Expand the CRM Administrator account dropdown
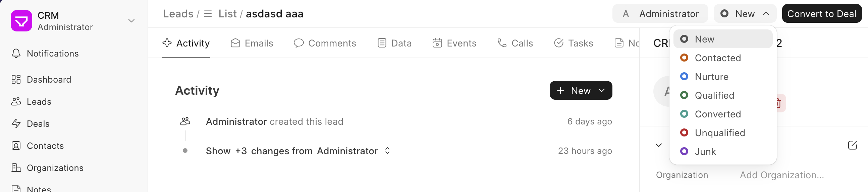 click(131, 21)
